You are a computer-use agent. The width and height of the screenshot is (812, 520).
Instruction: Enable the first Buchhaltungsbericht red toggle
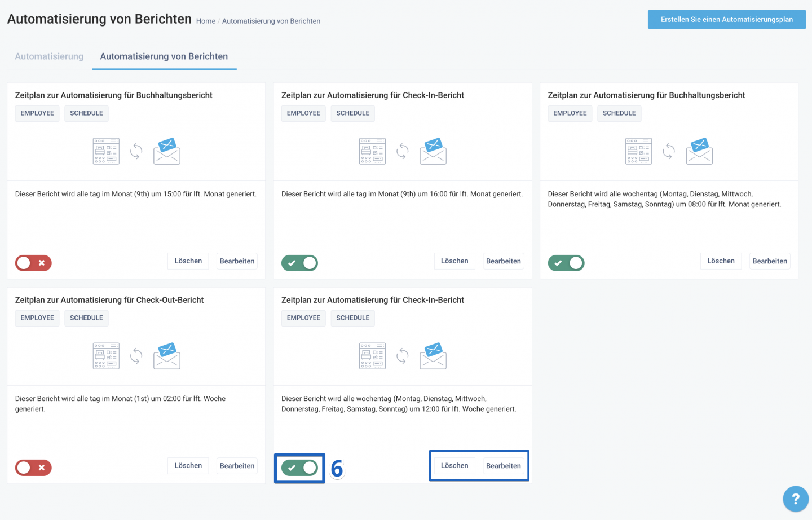click(x=33, y=263)
